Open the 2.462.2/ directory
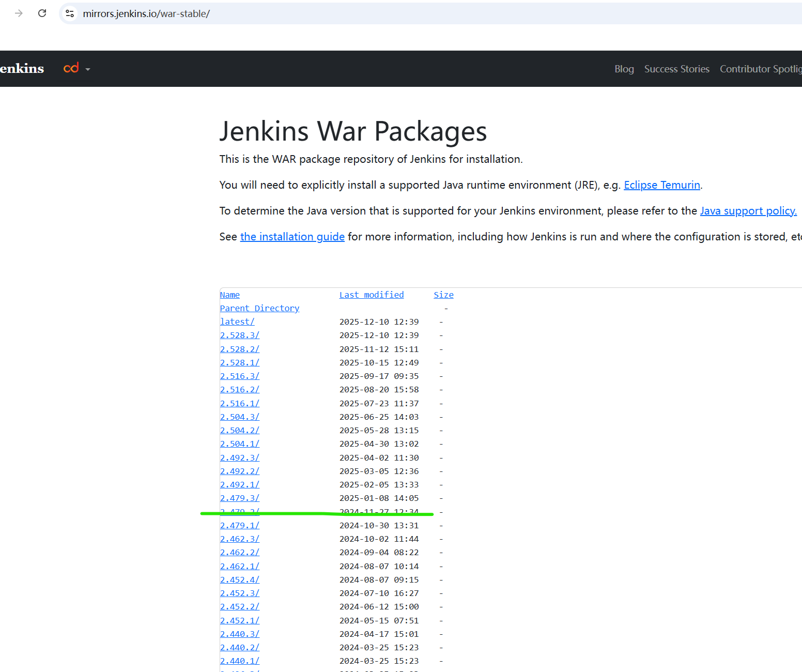The image size is (802, 672). 240,552
